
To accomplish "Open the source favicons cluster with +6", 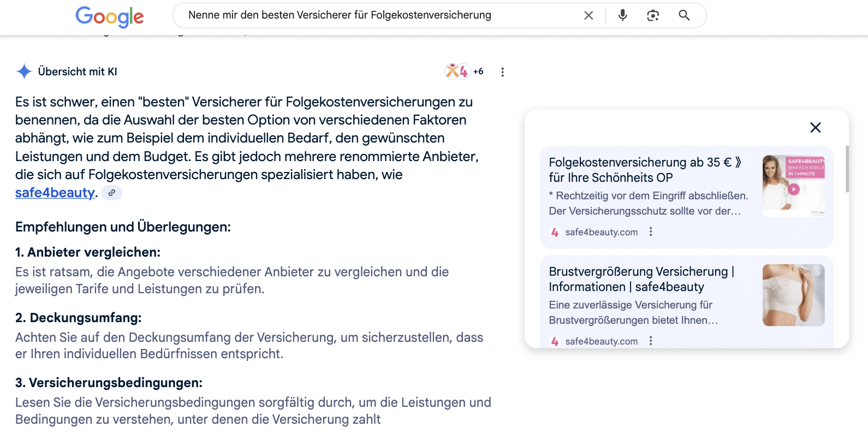I will [x=463, y=72].
